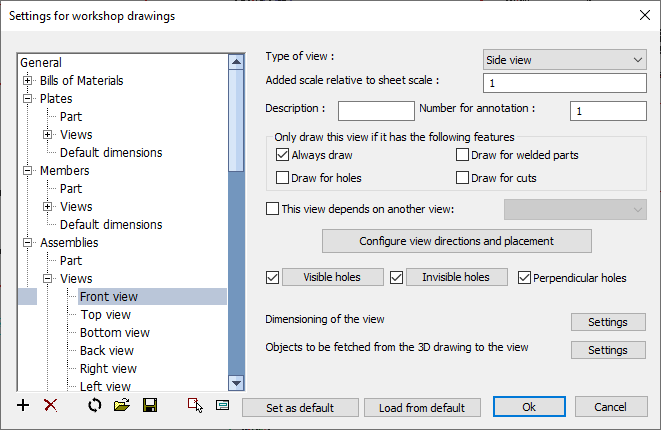Click the Set as default button
The height and width of the screenshot is (430, 661).
tap(300, 408)
